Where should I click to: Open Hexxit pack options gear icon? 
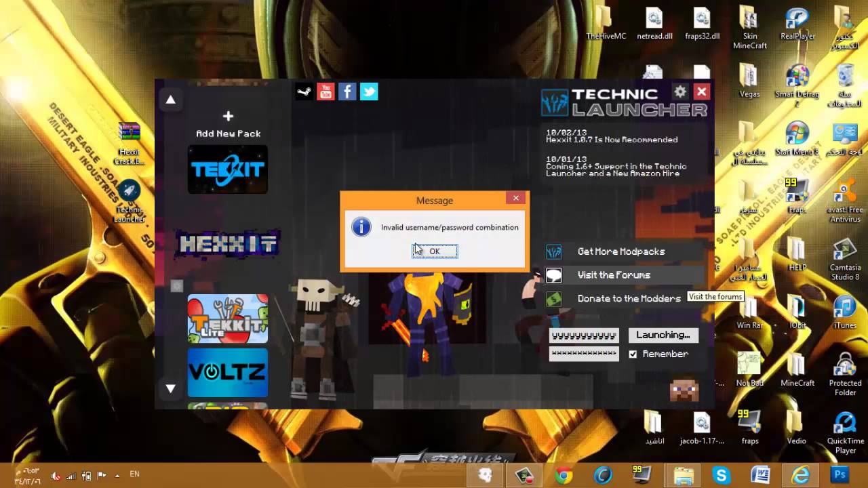[177, 286]
